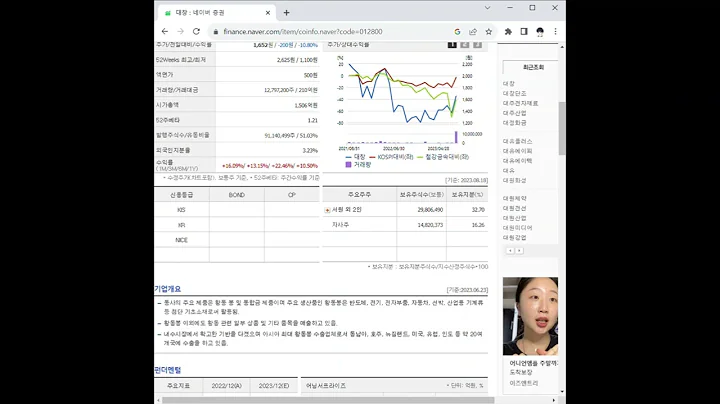Image resolution: width=720 pixels, height=404 pixels.
Task: Open 대원전선 in recent list
Action: [515, 208]
